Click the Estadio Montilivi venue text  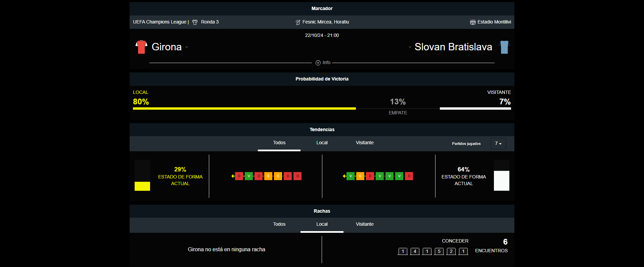coord(494,22)
